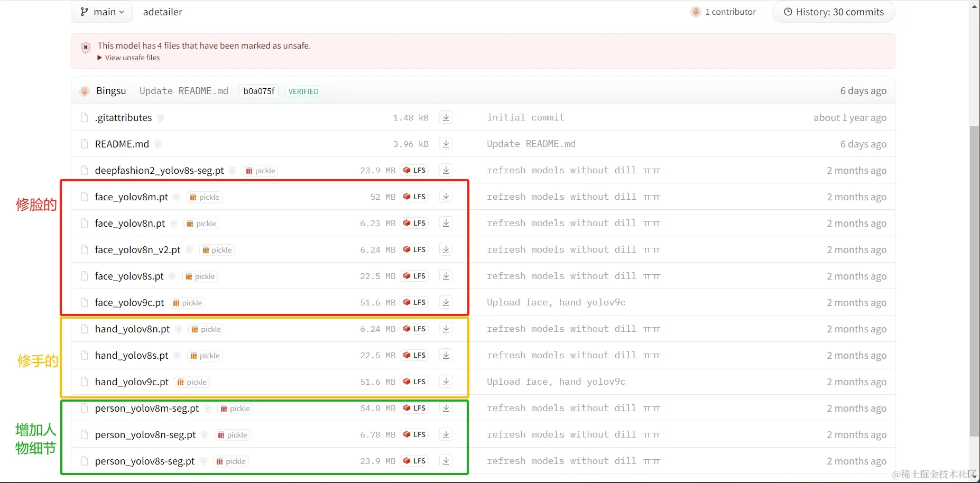This screenshot has width=980, height=483.
Task: Download hand_yolov8n.pt using download icon
Action: (446, 329)
